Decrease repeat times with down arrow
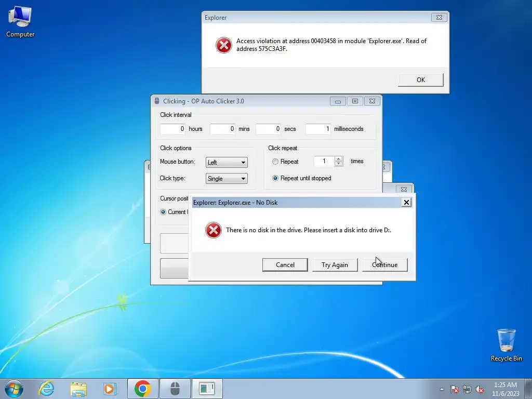The image size is (532, 399). tap(338, 164)
